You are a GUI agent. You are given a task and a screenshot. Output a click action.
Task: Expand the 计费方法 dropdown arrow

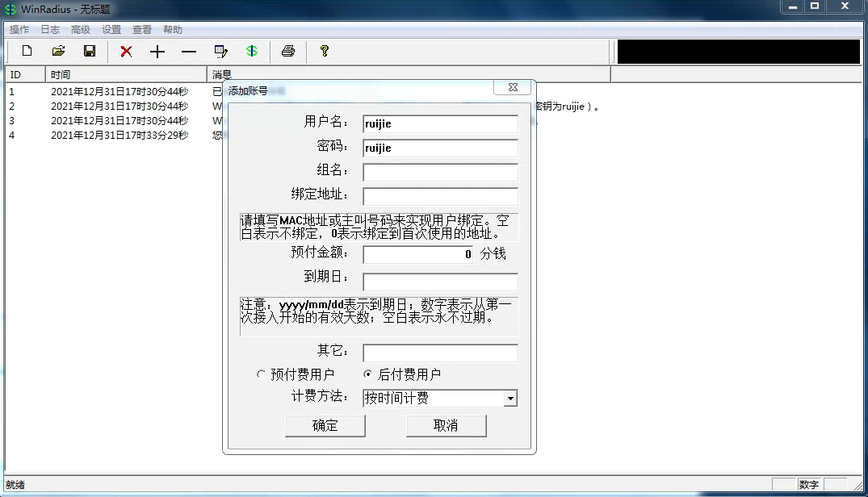(510, 398)
